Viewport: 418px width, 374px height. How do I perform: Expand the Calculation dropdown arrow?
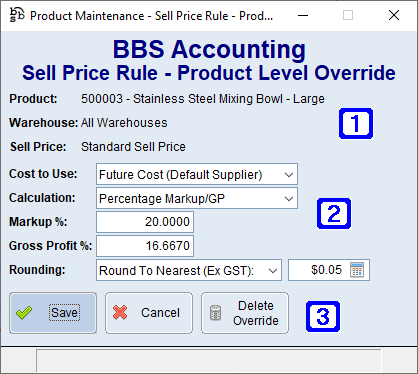click(289, 199)
